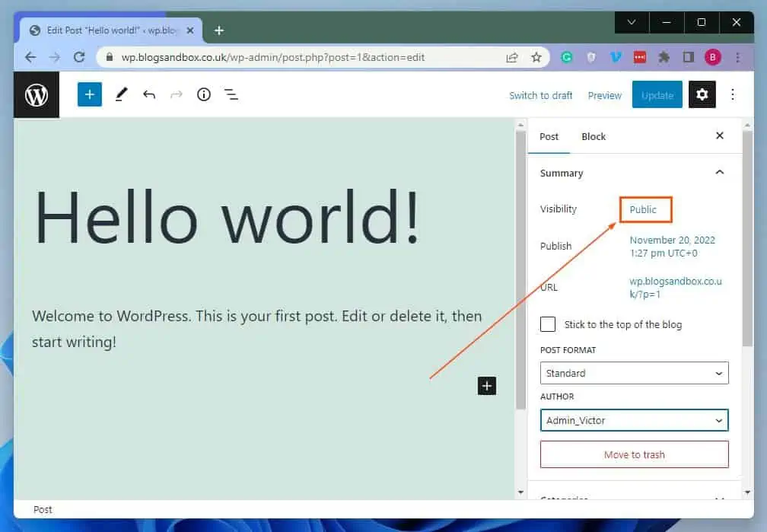Select the pencil Tools icon
The image size is (767, 532).
point(121,94)
